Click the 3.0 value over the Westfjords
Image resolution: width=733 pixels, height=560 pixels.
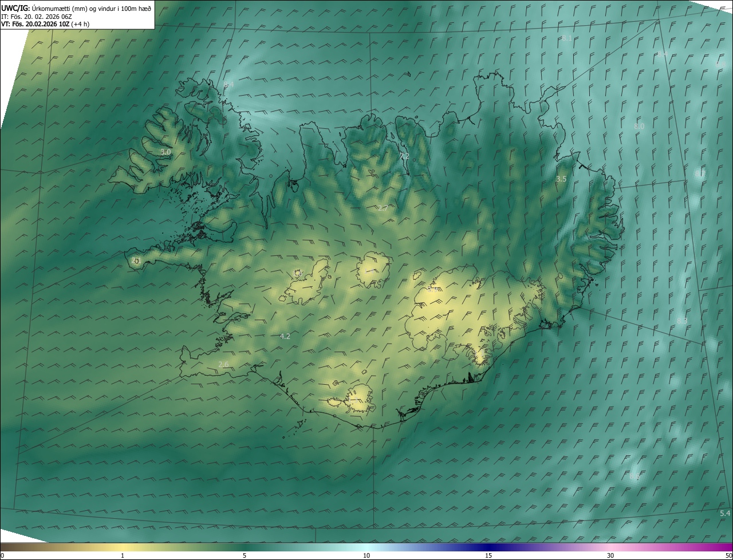(165, 152)
